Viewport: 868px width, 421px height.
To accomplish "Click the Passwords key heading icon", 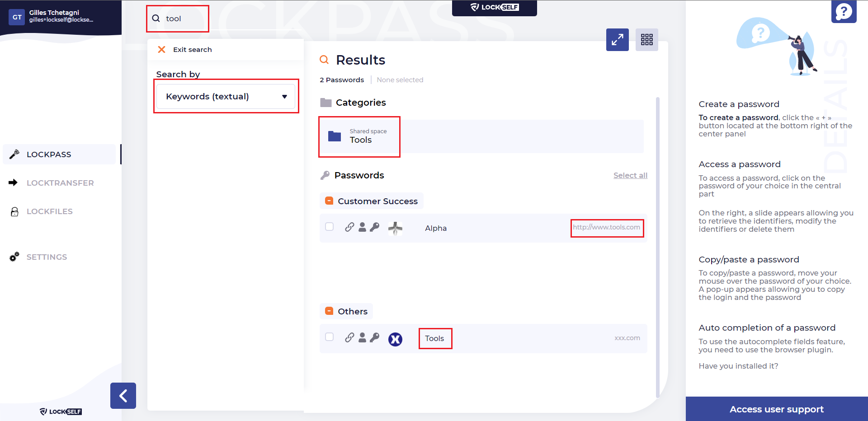I will [325, 175].
